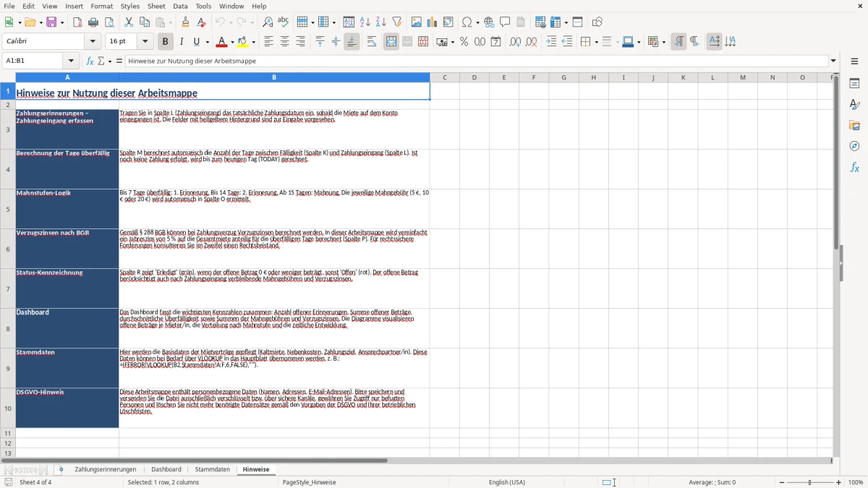Open Borders dropdown arrow
The height and width of the screenshot is (488, 868).
coord(596,42)
